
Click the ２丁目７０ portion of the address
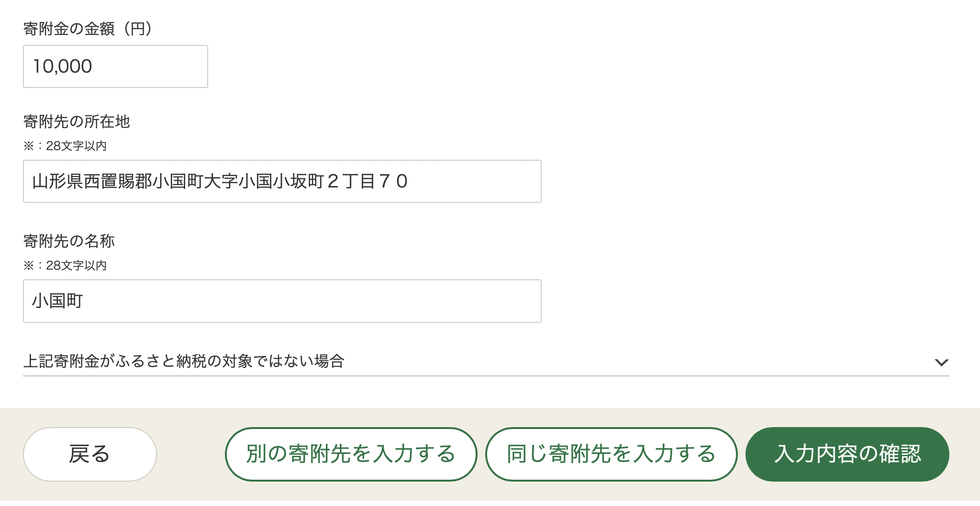click(x=367, y=181)
